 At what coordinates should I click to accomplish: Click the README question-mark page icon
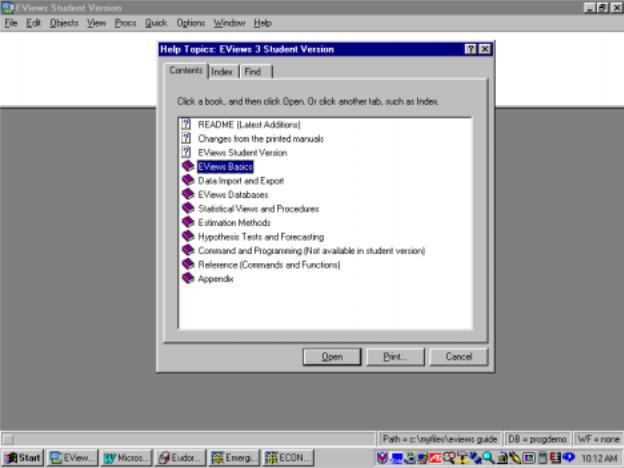[x=186, y=124]
